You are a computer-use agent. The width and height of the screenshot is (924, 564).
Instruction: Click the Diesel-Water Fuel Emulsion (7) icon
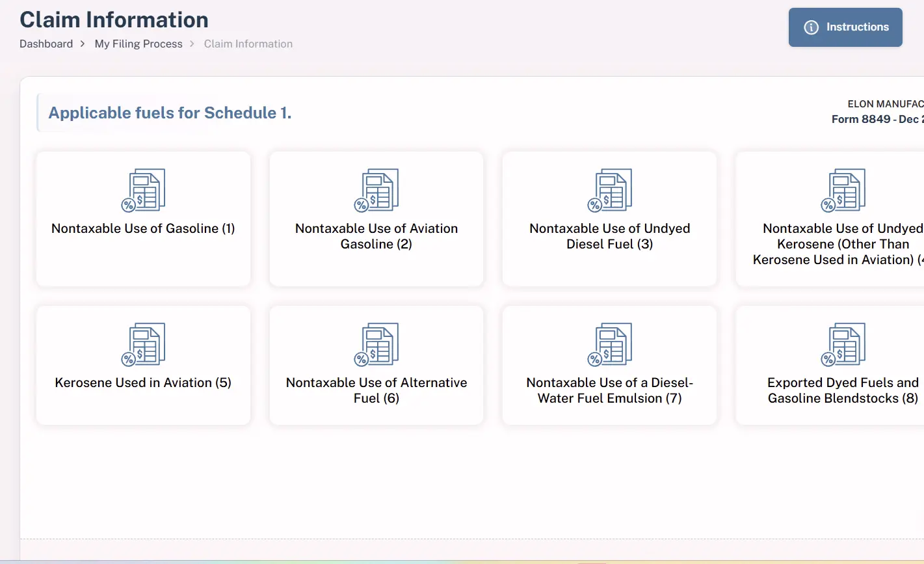coord(609,345)
